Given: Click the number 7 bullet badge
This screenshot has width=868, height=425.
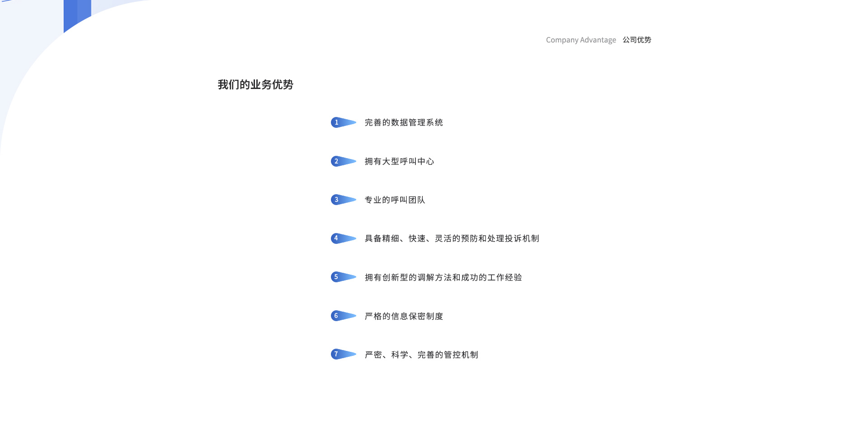Looking at the screenshot, I should (x=336, y=354).
